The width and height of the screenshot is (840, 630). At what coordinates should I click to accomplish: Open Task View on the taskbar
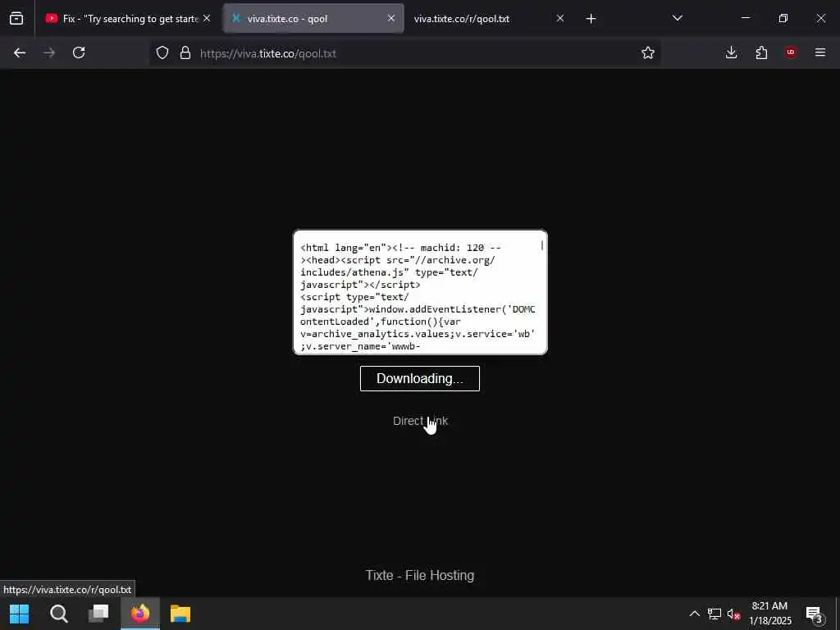[x=98, y=614]
